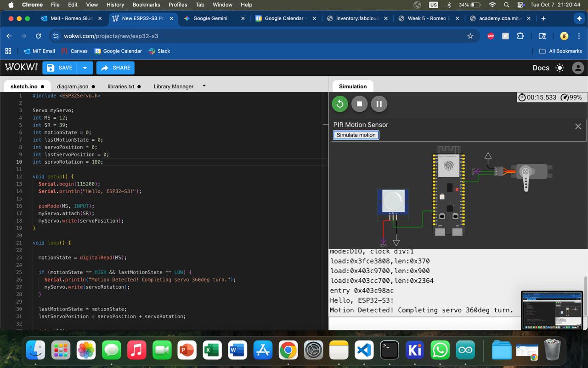Open the editor tabs overflow dropdown

pyautogui.click(x=204, y=86)
